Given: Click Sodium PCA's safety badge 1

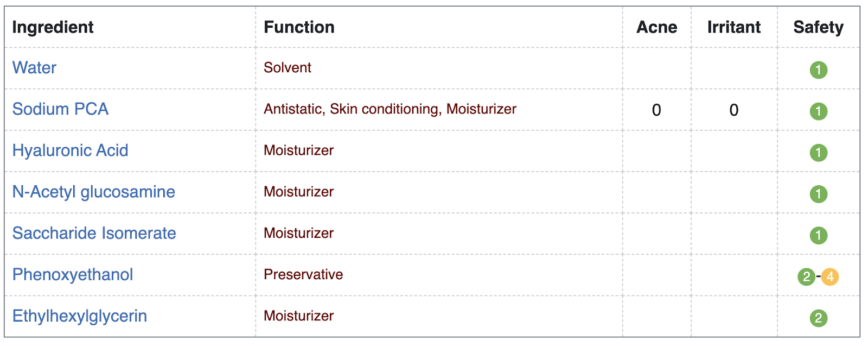Looking at the screenshot, I should tap(818, 111).
